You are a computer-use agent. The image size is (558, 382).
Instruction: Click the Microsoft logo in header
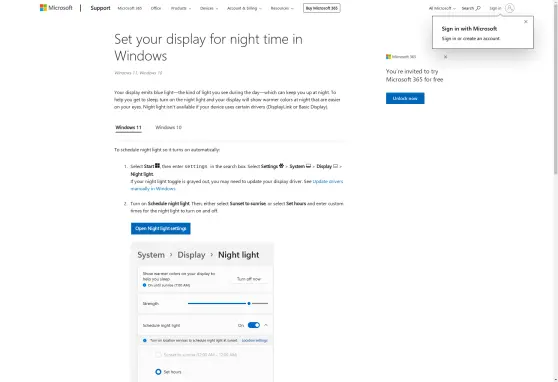pos(56,8)
